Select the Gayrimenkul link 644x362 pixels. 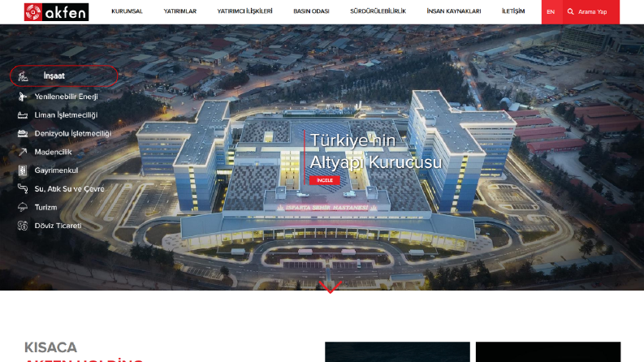(x=56, y=170)
